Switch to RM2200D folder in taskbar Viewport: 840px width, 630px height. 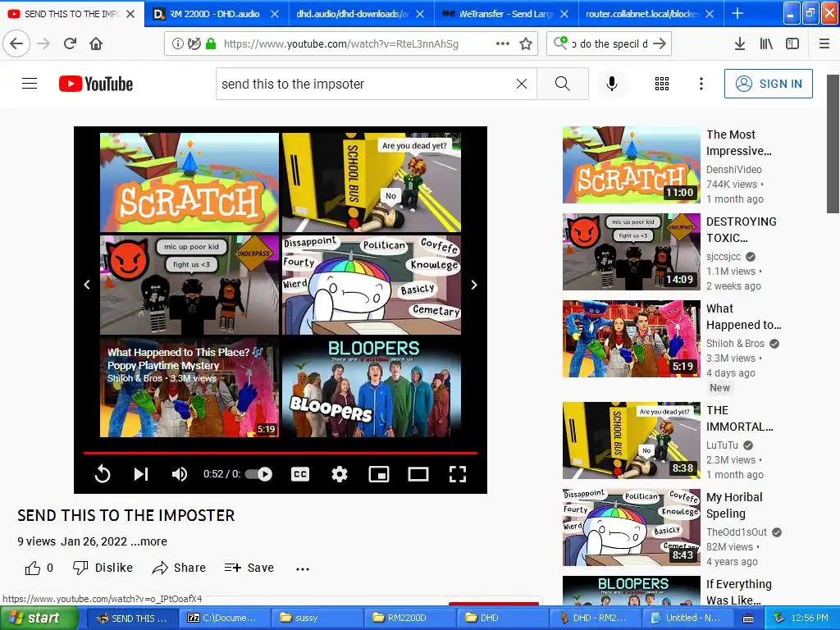pos(410,619)
